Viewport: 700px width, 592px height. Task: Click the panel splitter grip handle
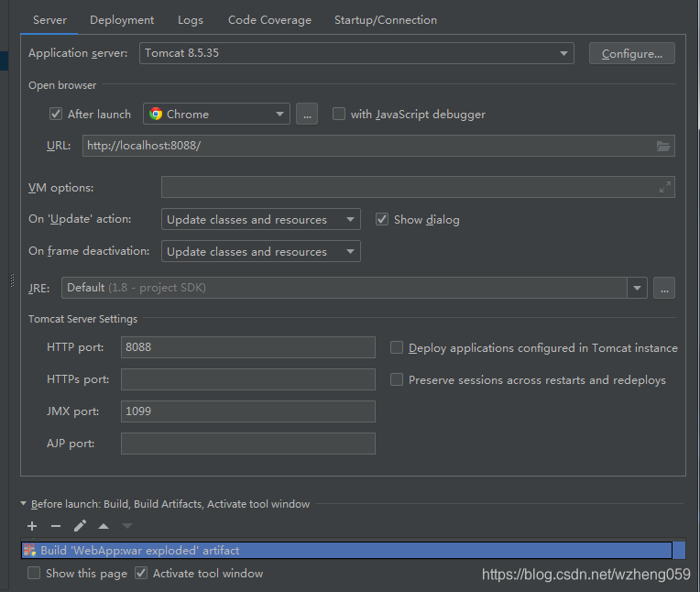point(12,280)
